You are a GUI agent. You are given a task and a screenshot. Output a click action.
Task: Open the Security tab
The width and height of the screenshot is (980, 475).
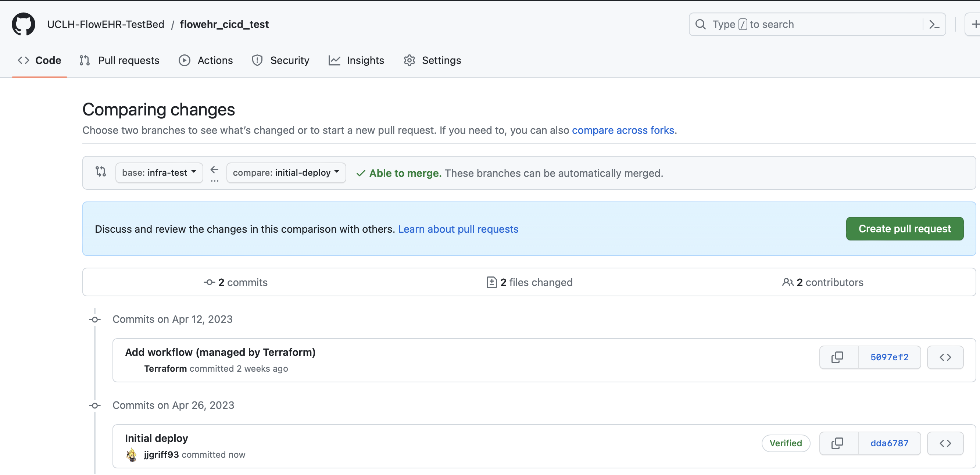click(x=281, y=60)
